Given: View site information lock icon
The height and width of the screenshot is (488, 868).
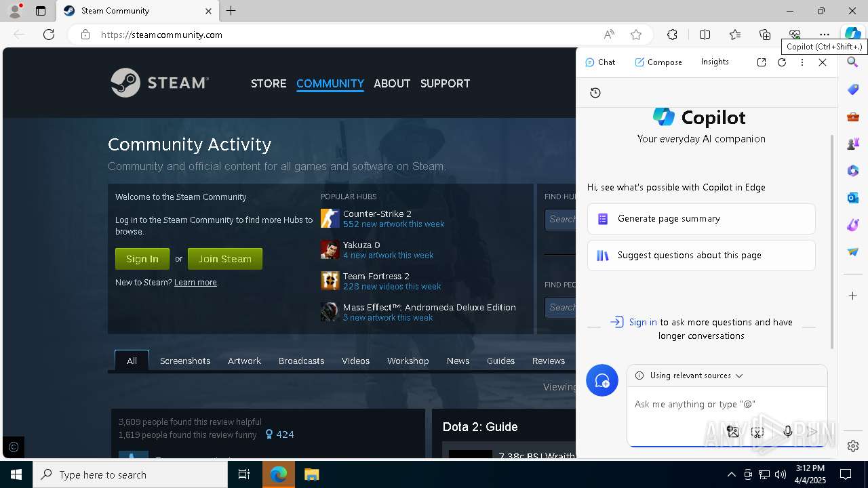Looking at the screenshot, I should 85,35.
